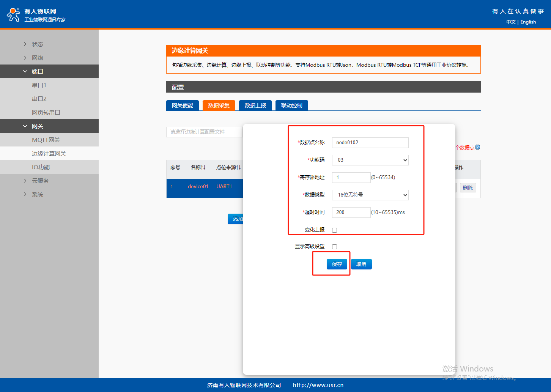Click the 名称 column sort arrows
This screenshot has width=551, height=392.
coord(203,167)
